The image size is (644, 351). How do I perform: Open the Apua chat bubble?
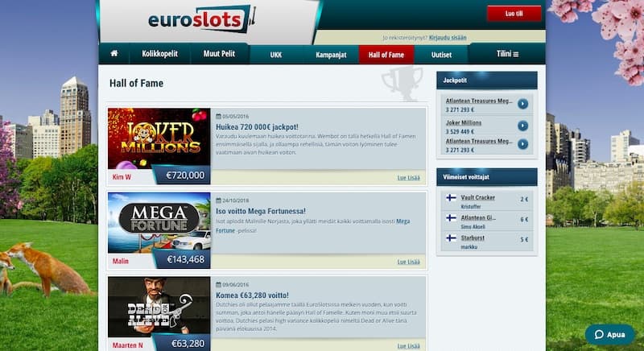tap(610, 334)
